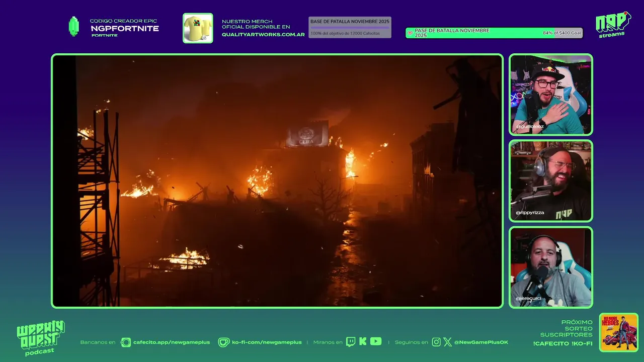
Task: Click the Bancanos en label
Action: 98,342
